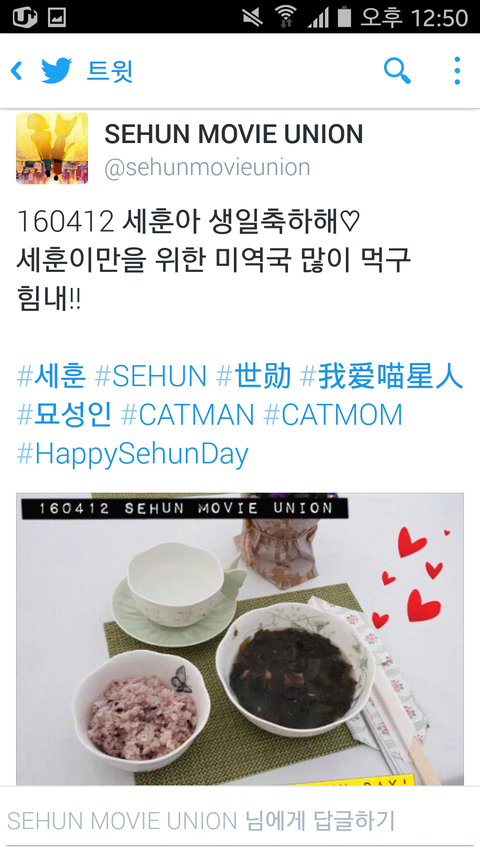Open the #묘성인 hashtag
The image size is (480, 853).
point(64,415)
